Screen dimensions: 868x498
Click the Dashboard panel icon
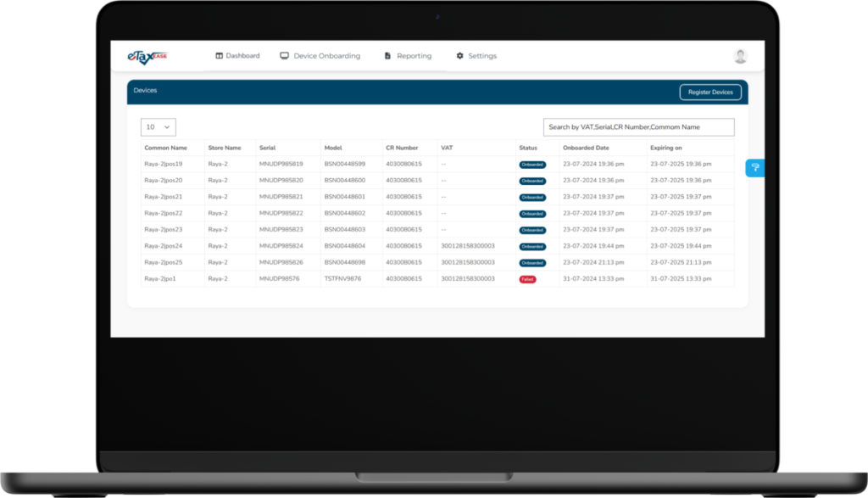[220, 56]
